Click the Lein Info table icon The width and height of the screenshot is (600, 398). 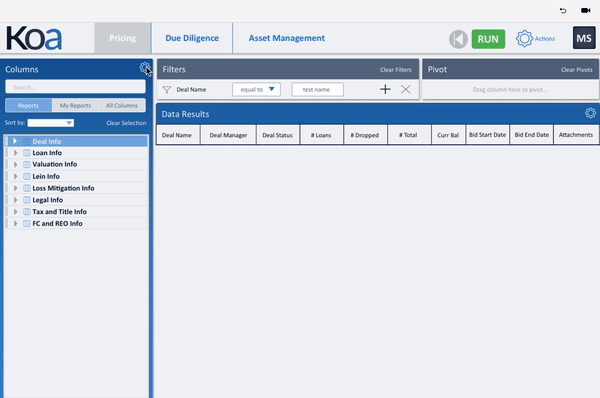pos(27,176)
